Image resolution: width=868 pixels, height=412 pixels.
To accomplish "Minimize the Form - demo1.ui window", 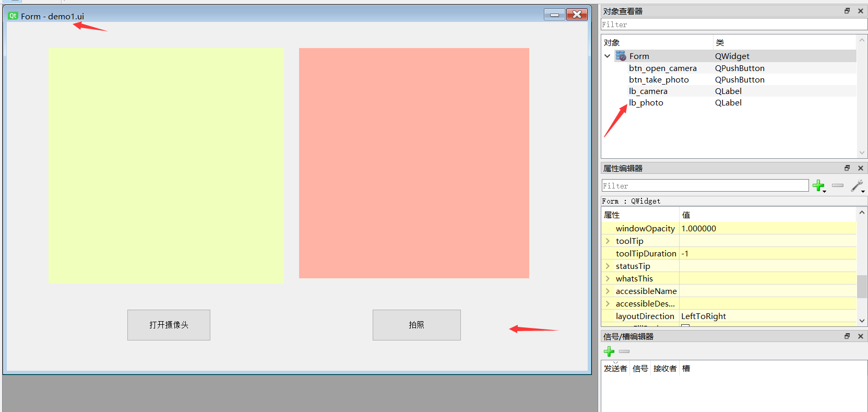I will click(554, 15).
